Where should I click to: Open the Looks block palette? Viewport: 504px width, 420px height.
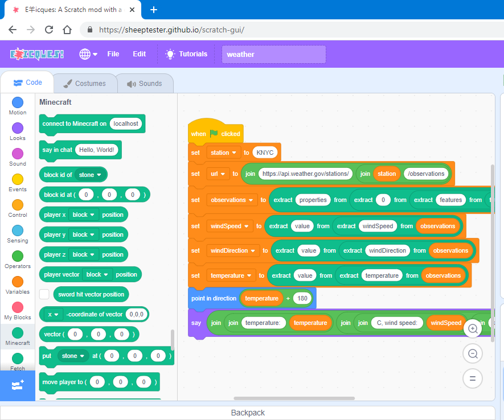17,130
